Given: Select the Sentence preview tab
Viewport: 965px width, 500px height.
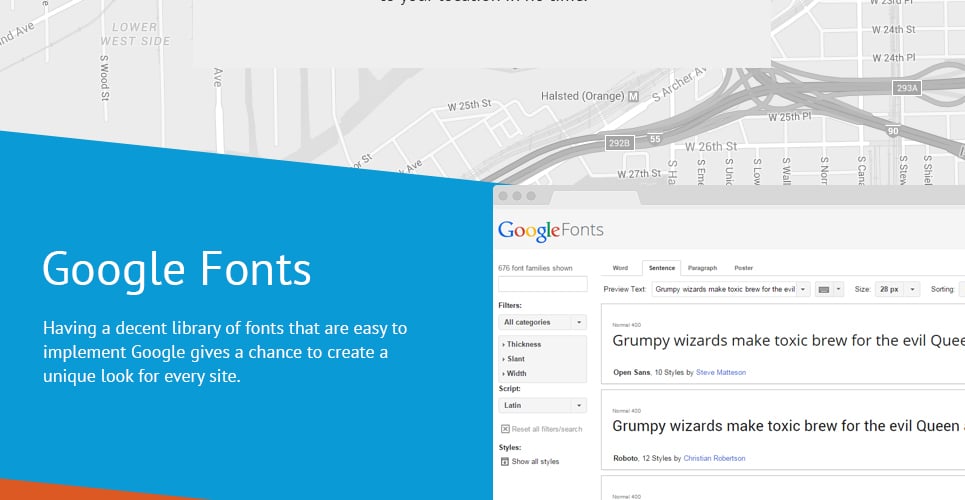Looking at the screenshot, I should coord(662,268).
